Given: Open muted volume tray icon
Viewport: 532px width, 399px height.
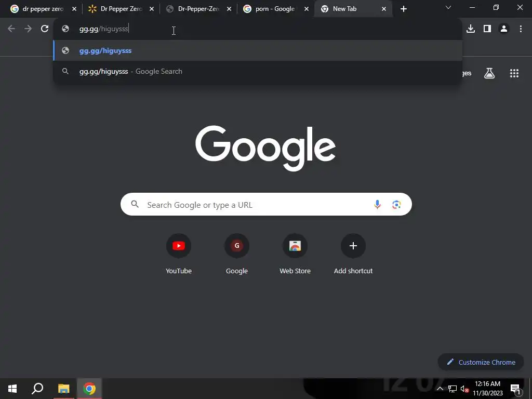Looking at the screenshot, I should click(x=464, y=389).
